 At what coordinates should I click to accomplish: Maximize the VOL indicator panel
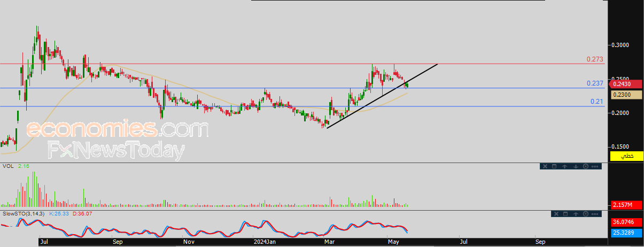coord(554,166)
